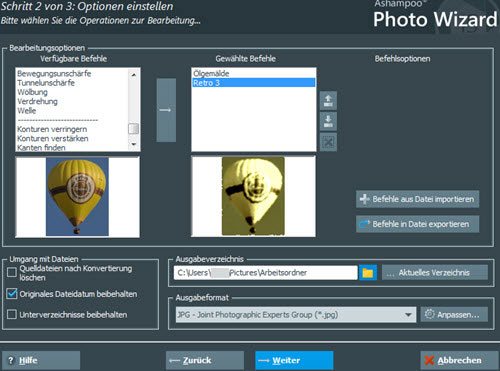
Task: Proceed with the Weiter button
Action: (294, 360)
